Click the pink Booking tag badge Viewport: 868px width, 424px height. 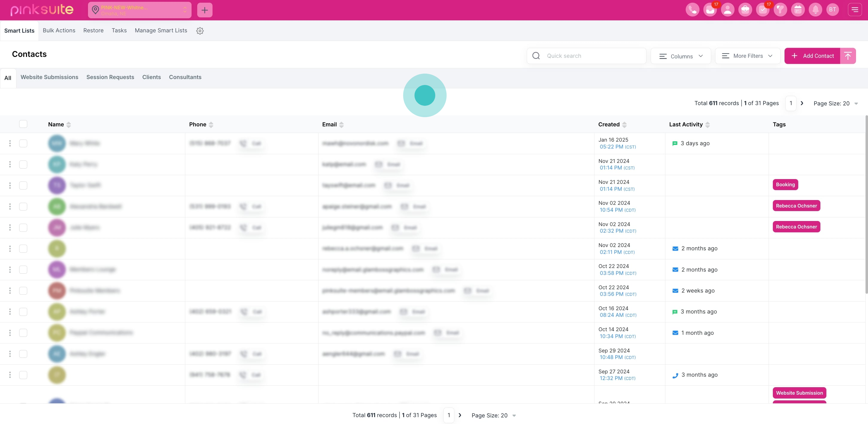[x=785, y=185]
